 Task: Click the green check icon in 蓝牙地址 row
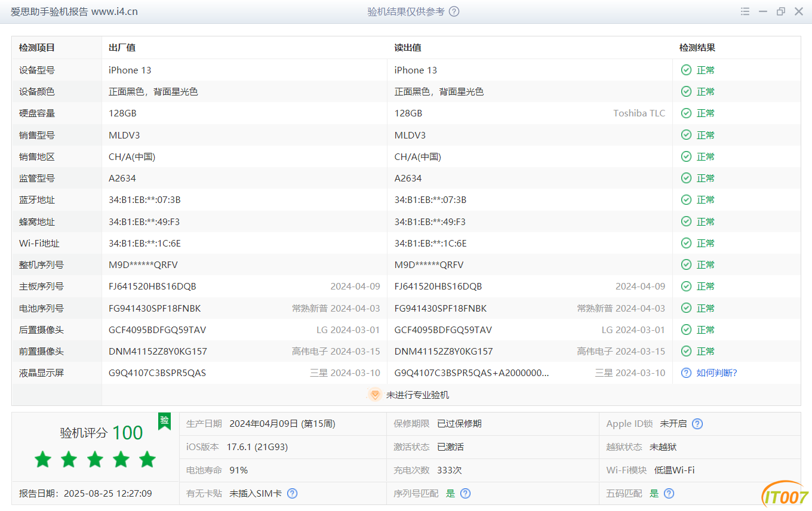coord(687,199)
